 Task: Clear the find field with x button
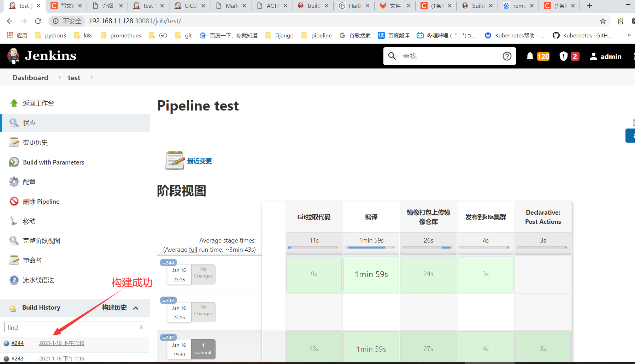141,327
